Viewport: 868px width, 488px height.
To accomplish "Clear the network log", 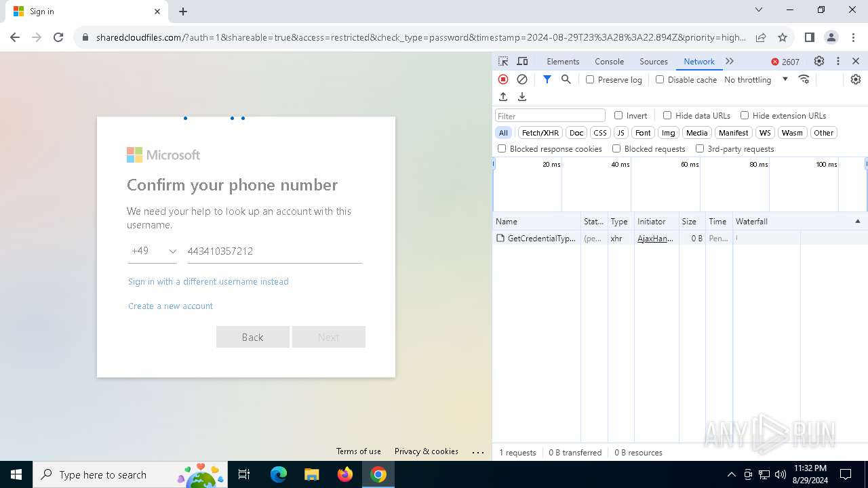I will pyautogui.click(x=522, y=79).
